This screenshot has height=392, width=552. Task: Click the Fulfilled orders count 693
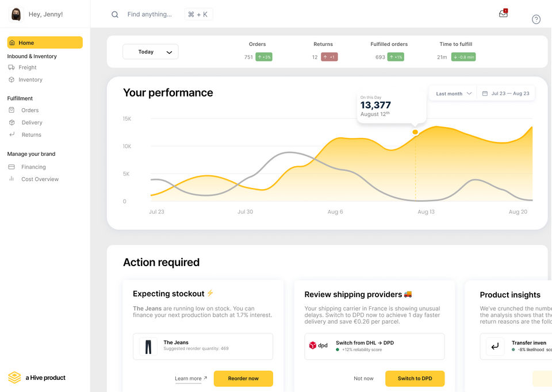(x=380, y=57)
